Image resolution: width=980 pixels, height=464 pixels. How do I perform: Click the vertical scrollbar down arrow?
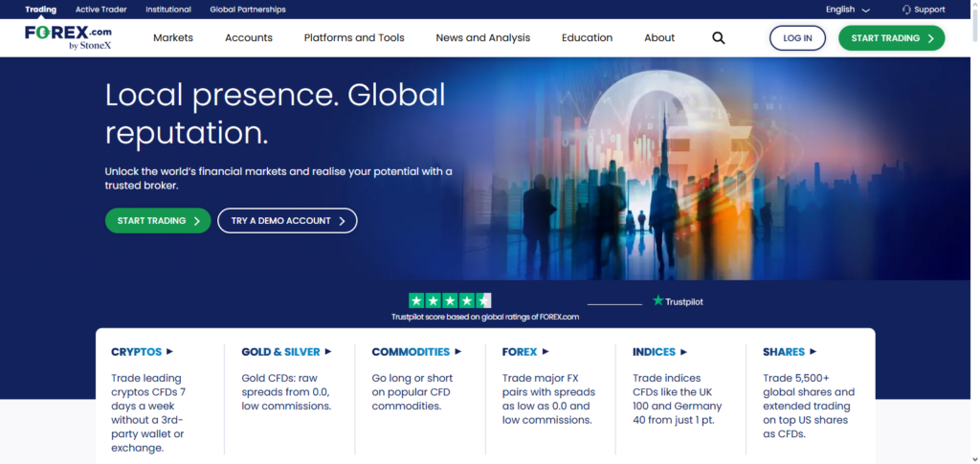pyautogui.click(x=975, y=459)
